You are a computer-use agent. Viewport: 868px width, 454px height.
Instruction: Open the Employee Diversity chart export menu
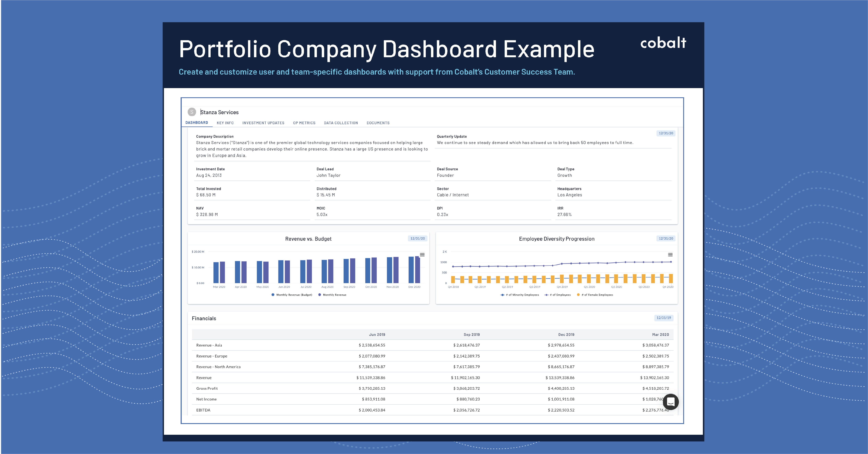671,255
